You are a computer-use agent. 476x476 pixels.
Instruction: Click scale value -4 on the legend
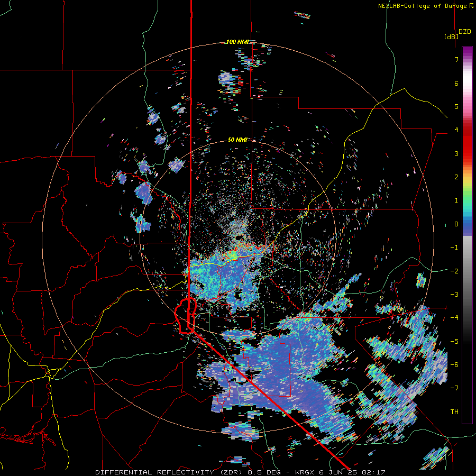tap(454, 318)
